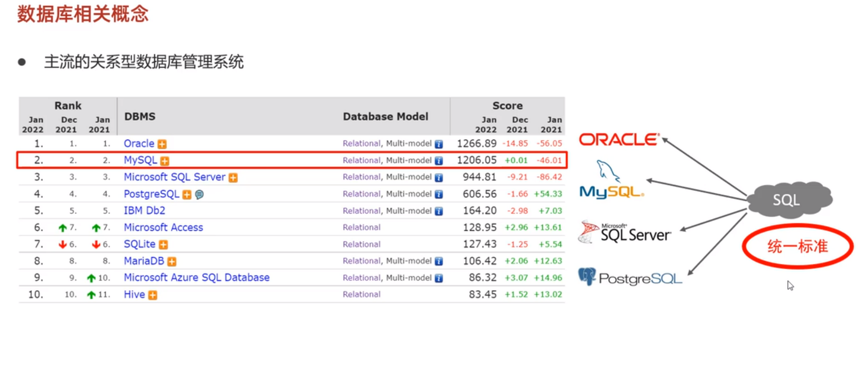Open the Microsoft SQL Server link
Screen dimensions: 868x373
174,177
